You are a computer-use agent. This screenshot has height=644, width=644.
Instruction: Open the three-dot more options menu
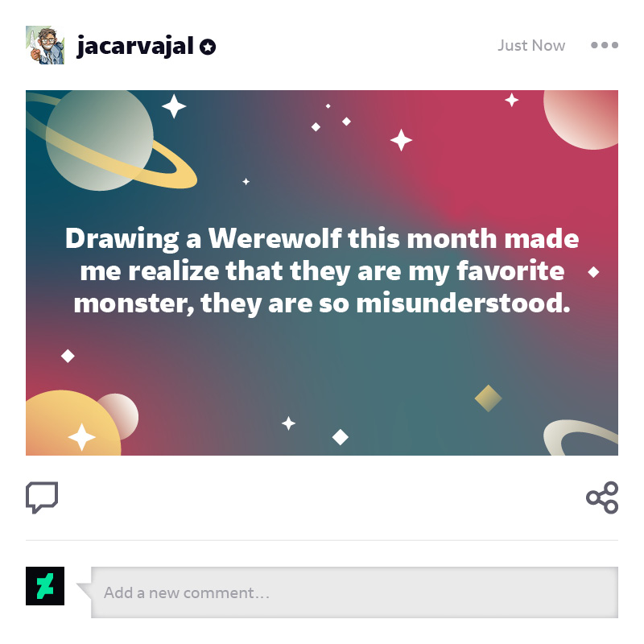pos(605,45)
